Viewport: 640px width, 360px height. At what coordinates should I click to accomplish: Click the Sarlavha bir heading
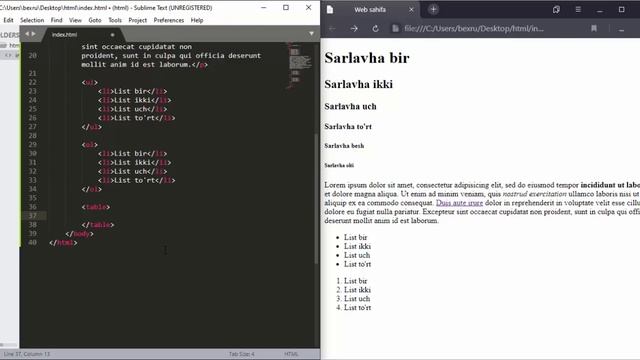coord(367,58)
